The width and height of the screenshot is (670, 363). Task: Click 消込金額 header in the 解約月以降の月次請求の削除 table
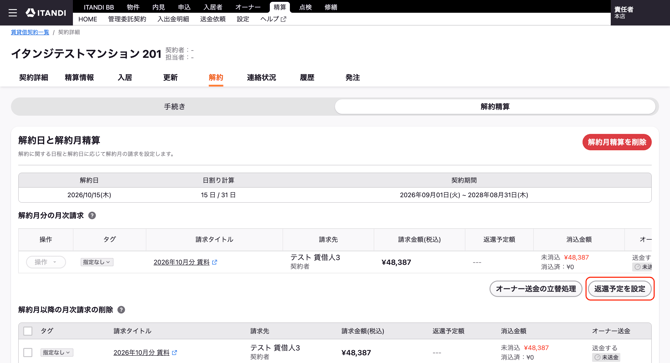514,331
